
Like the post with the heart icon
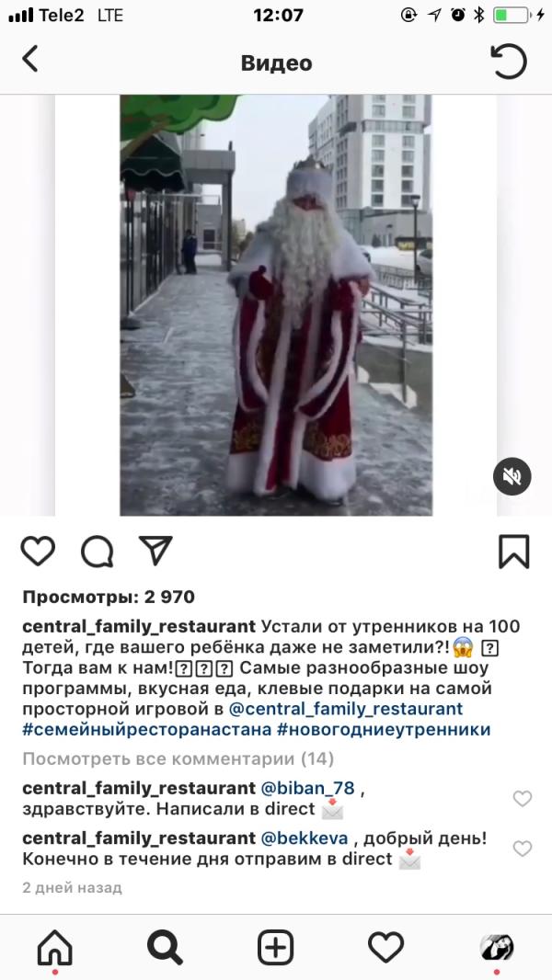[x=38, y=552]
